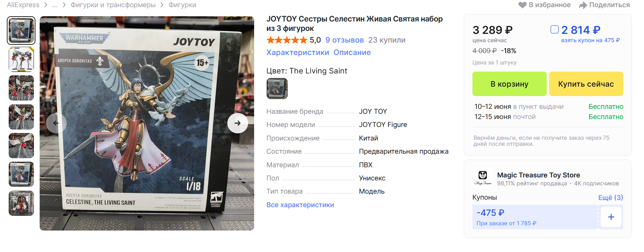Click the share arrow icon Поделиться
644x252 pixels.
coord(583,5)
